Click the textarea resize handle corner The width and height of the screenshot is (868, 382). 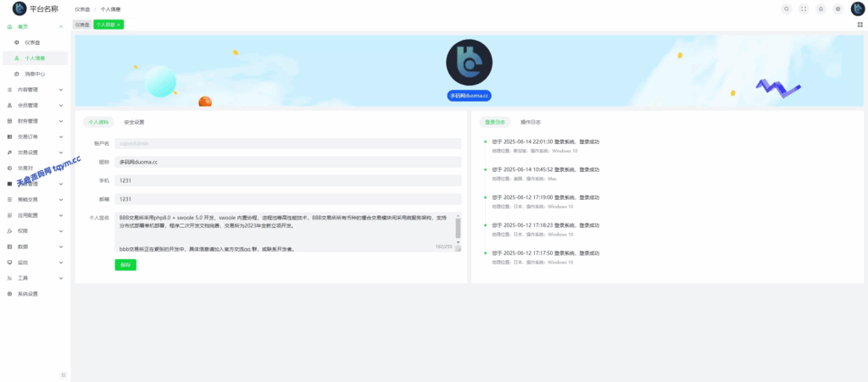pyautogui.click(x=459, y=249)
